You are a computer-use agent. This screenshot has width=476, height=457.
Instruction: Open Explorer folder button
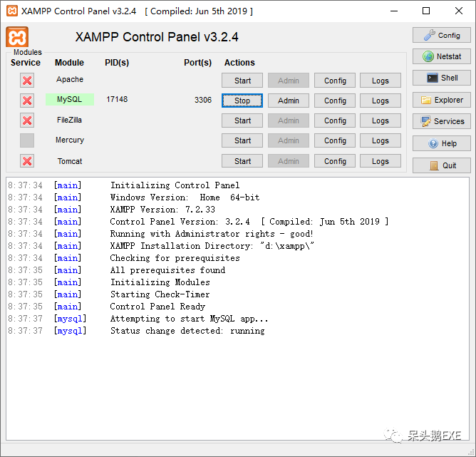[x=441, y=100]
